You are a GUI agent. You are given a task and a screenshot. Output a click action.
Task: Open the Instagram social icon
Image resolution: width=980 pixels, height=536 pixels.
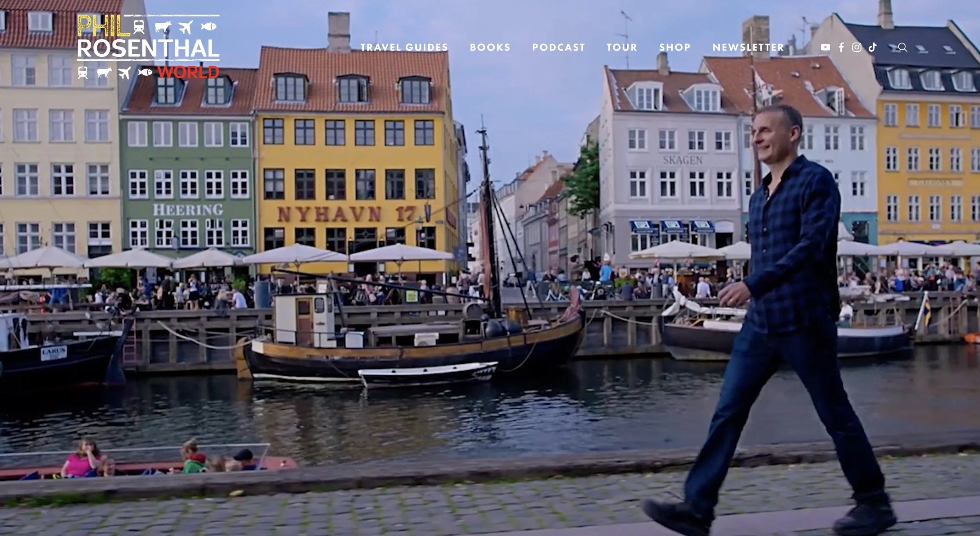(857, 47)
